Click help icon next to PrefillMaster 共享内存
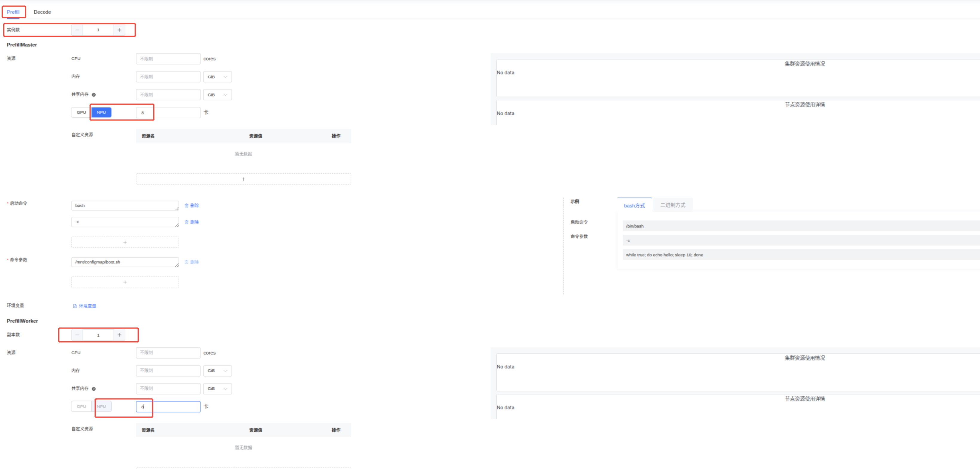Screen dimensions: 980x469 pyautogui.click(x=94, y=95)
